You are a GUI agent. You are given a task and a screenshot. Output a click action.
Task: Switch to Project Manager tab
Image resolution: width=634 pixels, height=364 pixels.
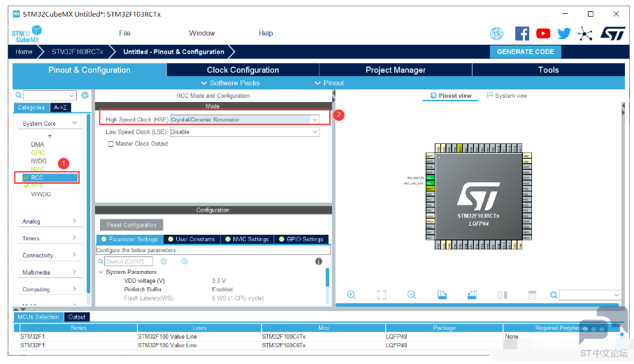coord(396,70)
